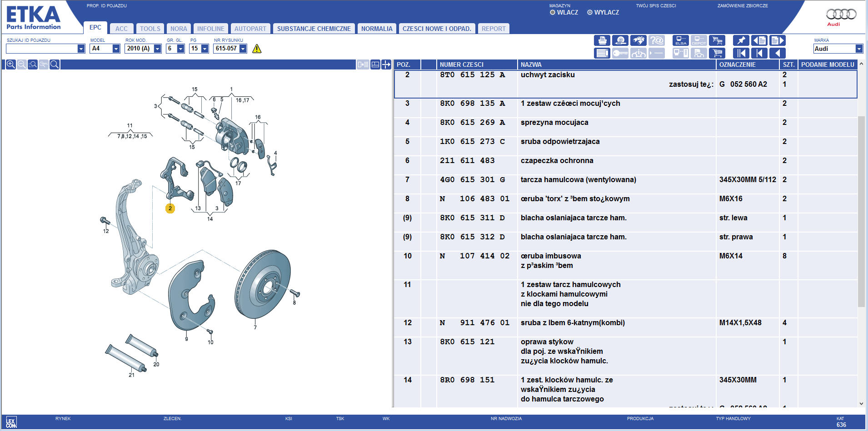
Task: Open the wheel and tire accessories icon
Action: [620, 40]
